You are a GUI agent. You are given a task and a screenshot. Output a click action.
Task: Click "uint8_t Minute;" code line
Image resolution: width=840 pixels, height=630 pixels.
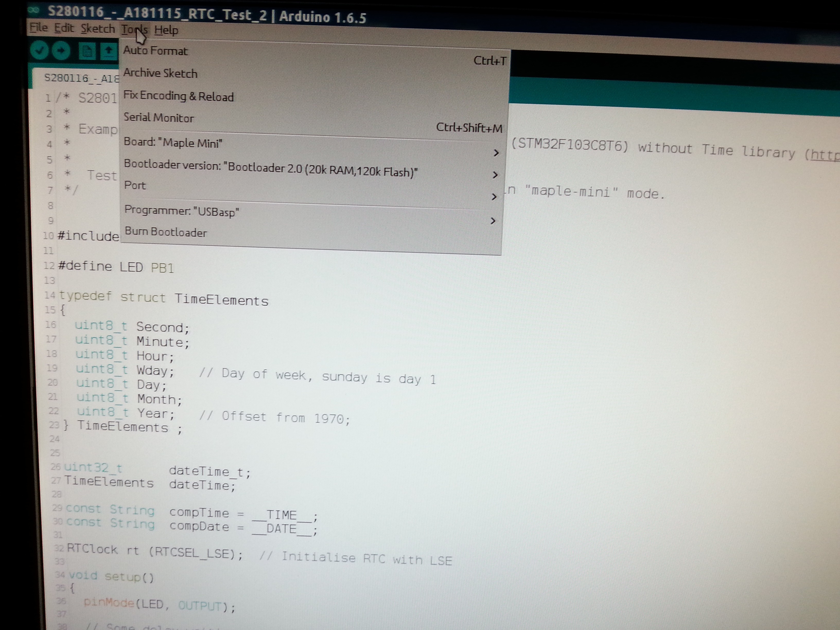click(132, 341)
